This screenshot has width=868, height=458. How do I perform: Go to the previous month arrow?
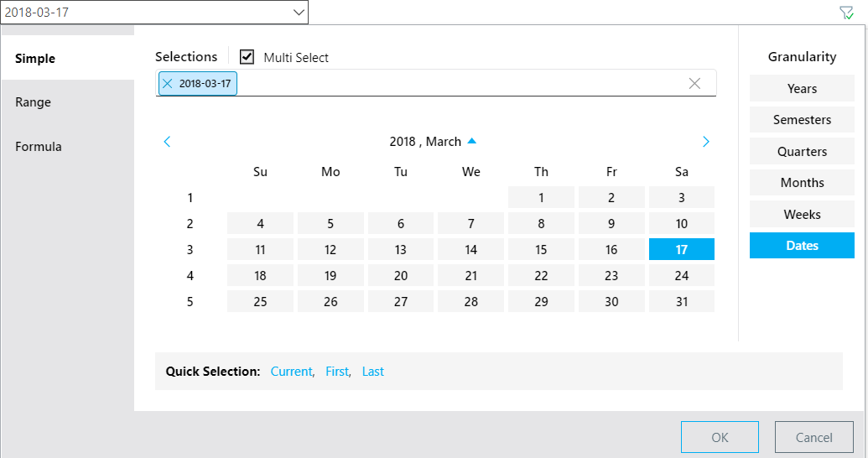[167, 142]
